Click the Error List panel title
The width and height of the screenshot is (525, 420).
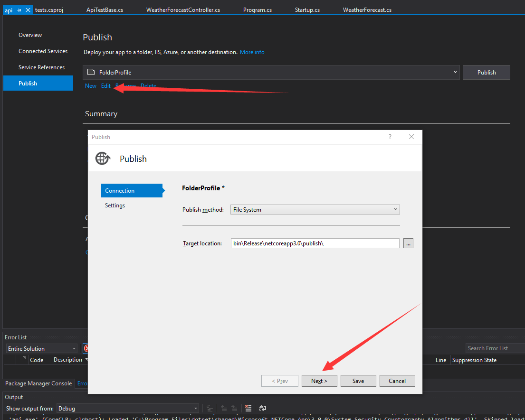pyautogui.click(x=16, y=337)
